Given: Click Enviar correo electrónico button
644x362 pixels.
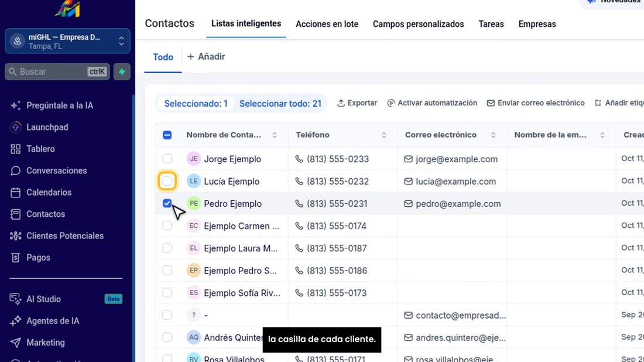Looking at the screenshot, I should pos(536,103).
